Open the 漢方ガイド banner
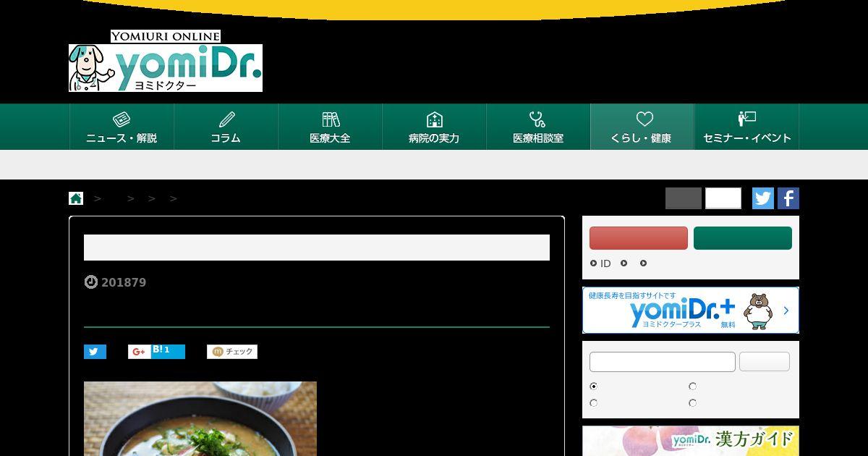 point(691,441)
